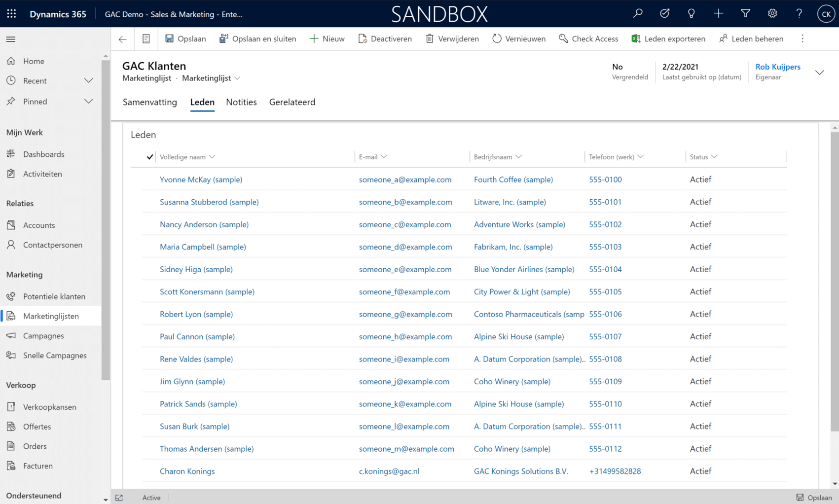Screen dimensions: 839x504
Task: Export members with Leden exporteren
Action: pos(668,38)
